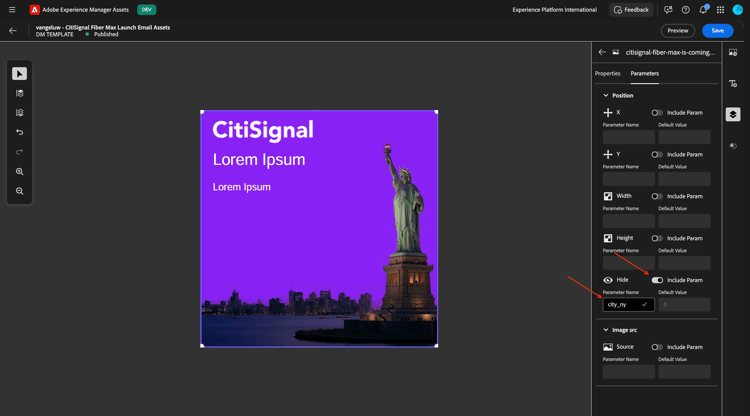Enable Include Param for Y
750x416 pixels.
coord(657,154)
